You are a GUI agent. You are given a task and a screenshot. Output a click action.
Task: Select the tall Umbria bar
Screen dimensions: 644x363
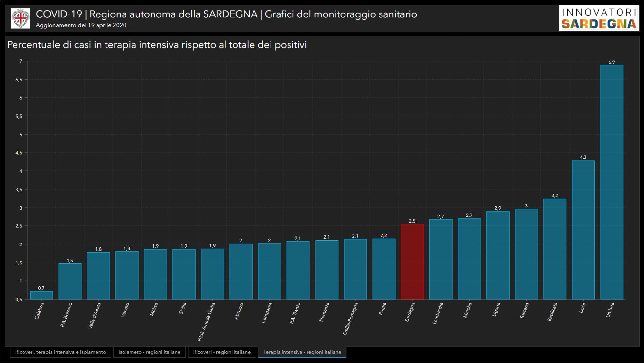612,182
